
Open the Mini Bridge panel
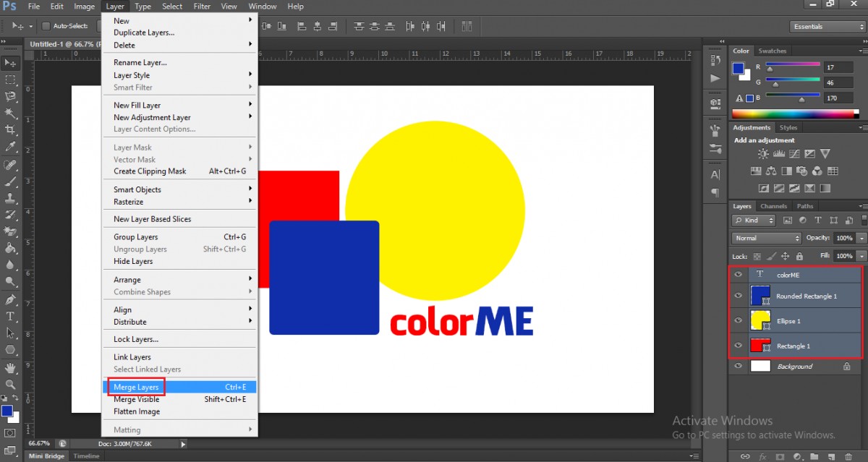46,456
